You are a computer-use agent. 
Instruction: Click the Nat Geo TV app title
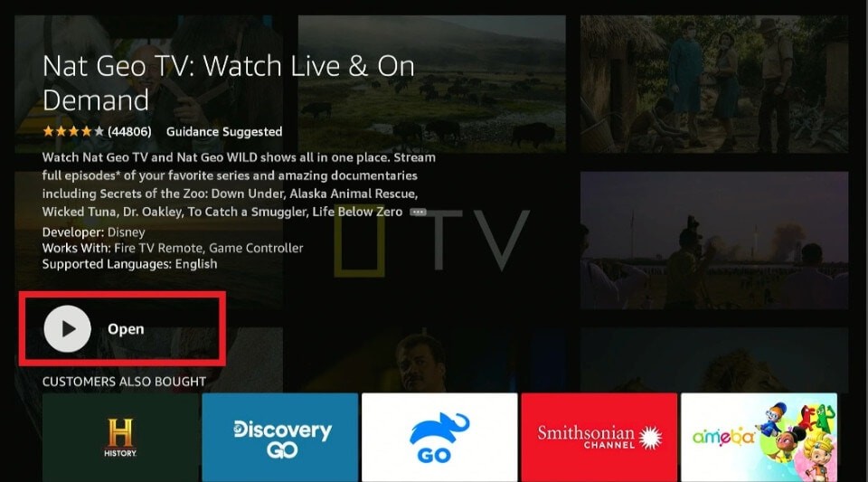(x=229, y=83)
